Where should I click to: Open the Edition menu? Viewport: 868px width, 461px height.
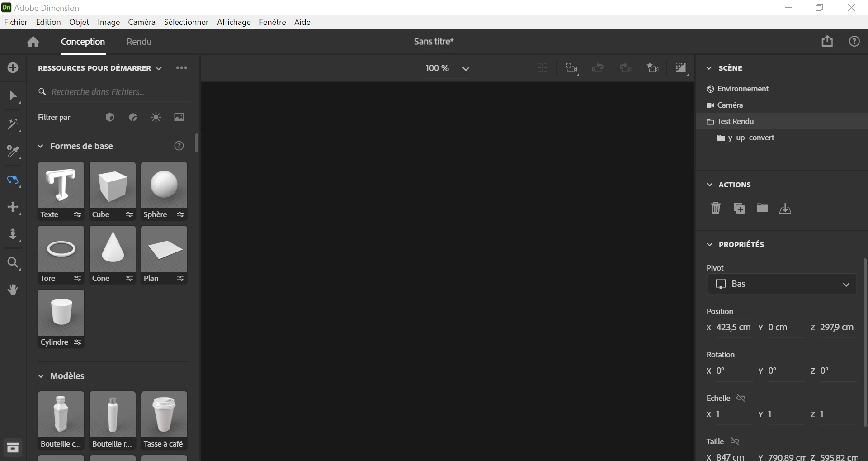[x=48, y=22]
